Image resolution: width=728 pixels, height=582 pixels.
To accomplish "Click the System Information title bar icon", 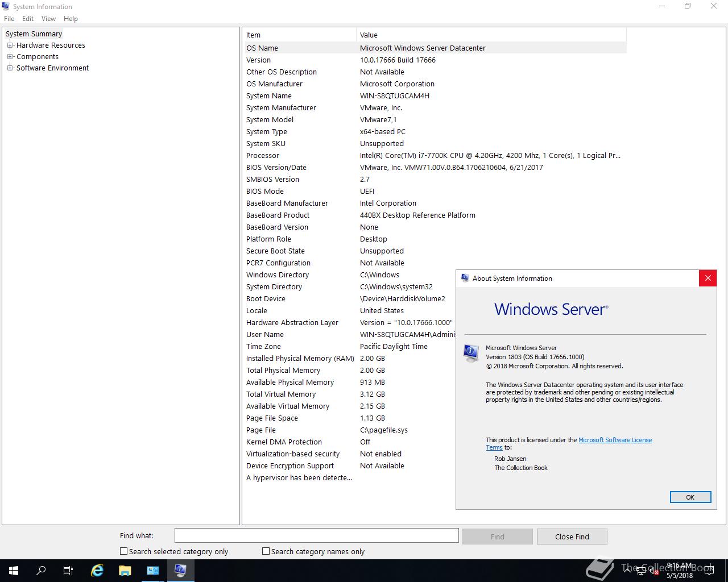I will click(6, 6).
